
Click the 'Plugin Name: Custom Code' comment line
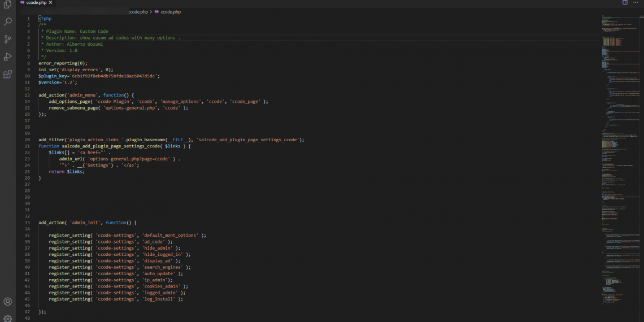tap(75, 31)
